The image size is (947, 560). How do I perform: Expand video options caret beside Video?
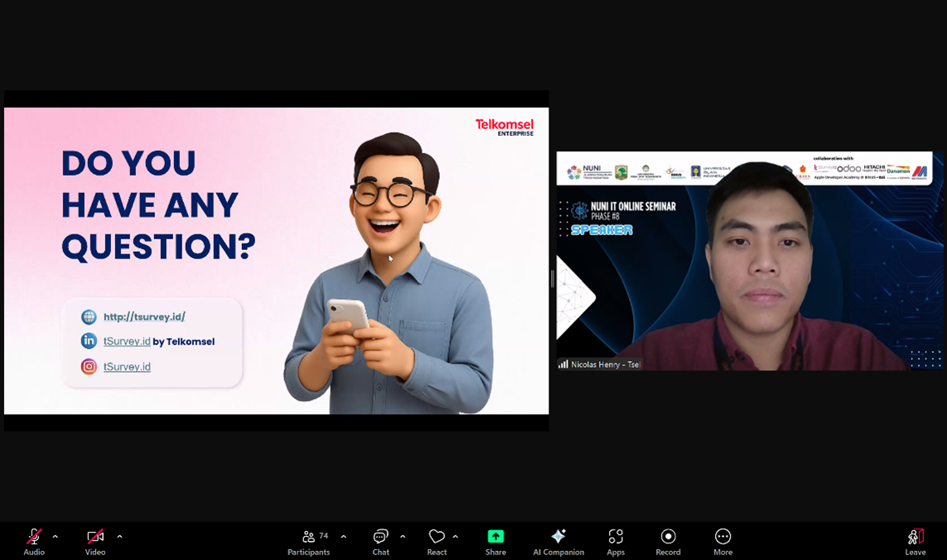[x=119, y=537]
